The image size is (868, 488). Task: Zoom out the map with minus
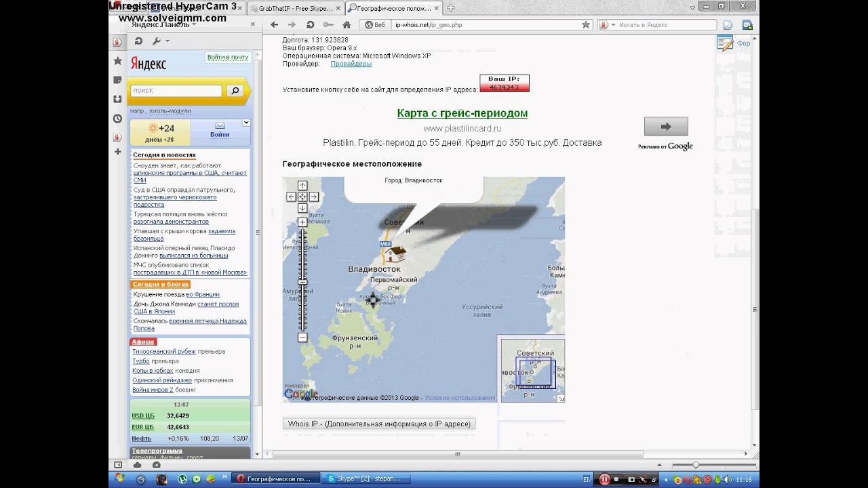tap(302, 338)
